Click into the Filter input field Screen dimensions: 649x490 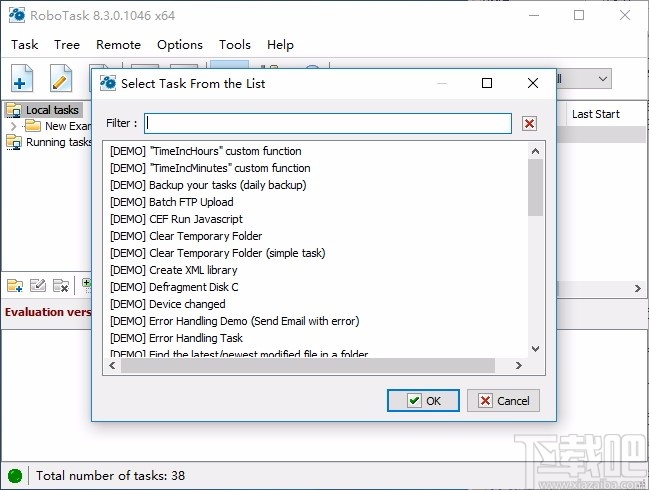coord(328,123)
